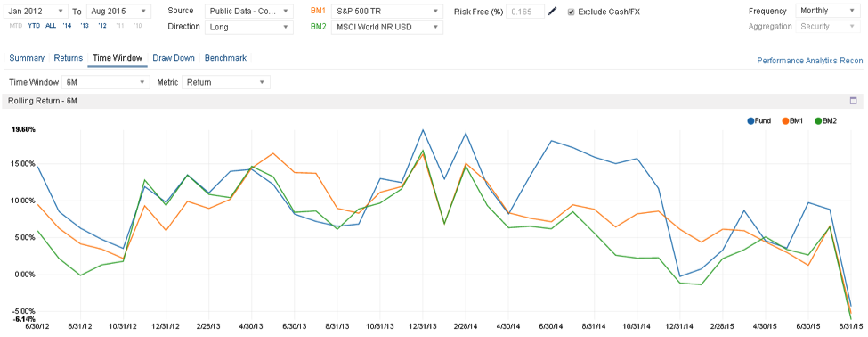This screenshot has width=868, height=337.
Task: Click the 19.60% y-axis maximum label
Action: pyautogui.click(x=24, y=129)
